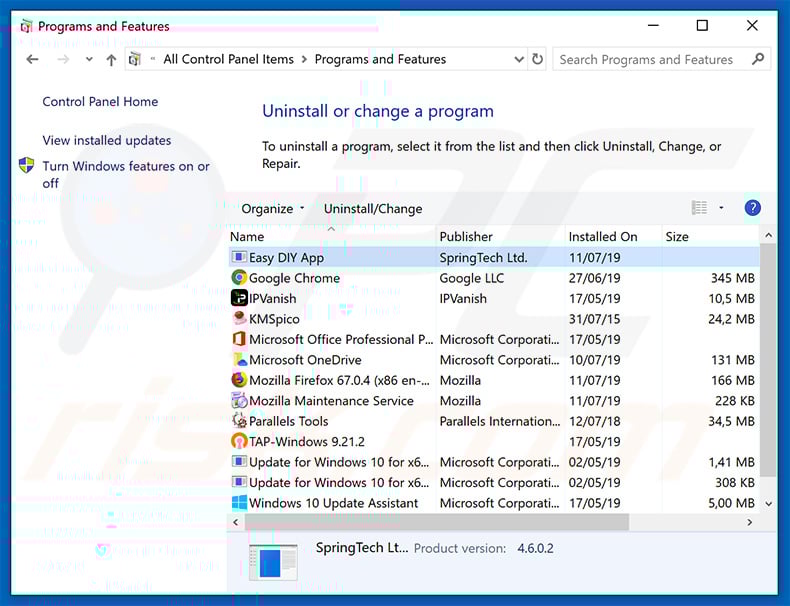790x606 pixels.
Task: Open Control Panel Home link
Action: click(100, 102)
